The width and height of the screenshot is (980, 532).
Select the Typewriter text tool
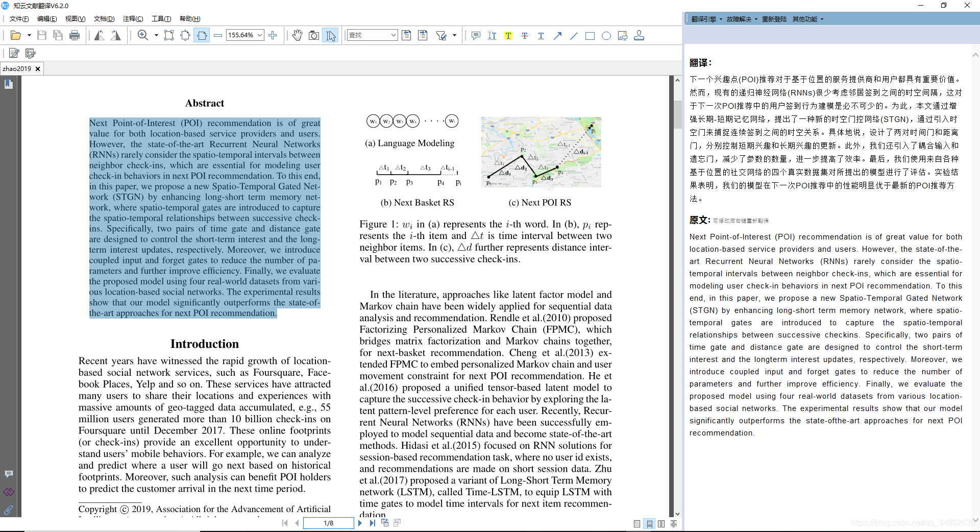pyautogui.click(x=492, y=35)
